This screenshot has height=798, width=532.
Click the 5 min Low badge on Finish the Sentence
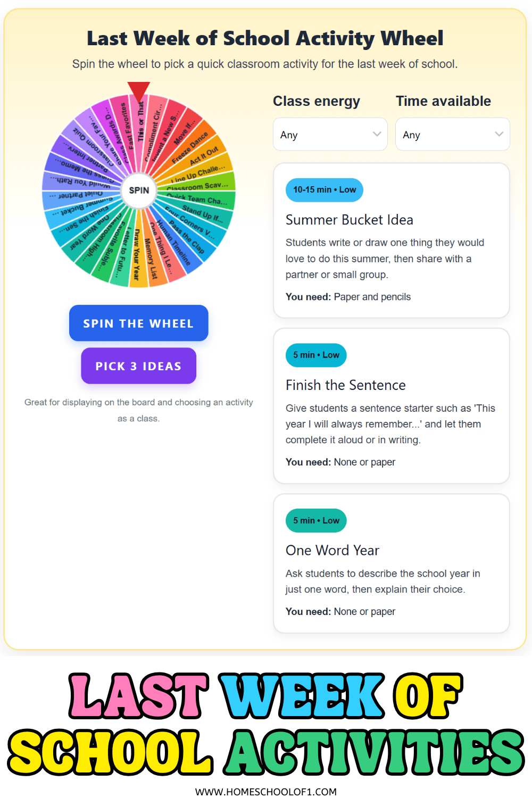316,355
